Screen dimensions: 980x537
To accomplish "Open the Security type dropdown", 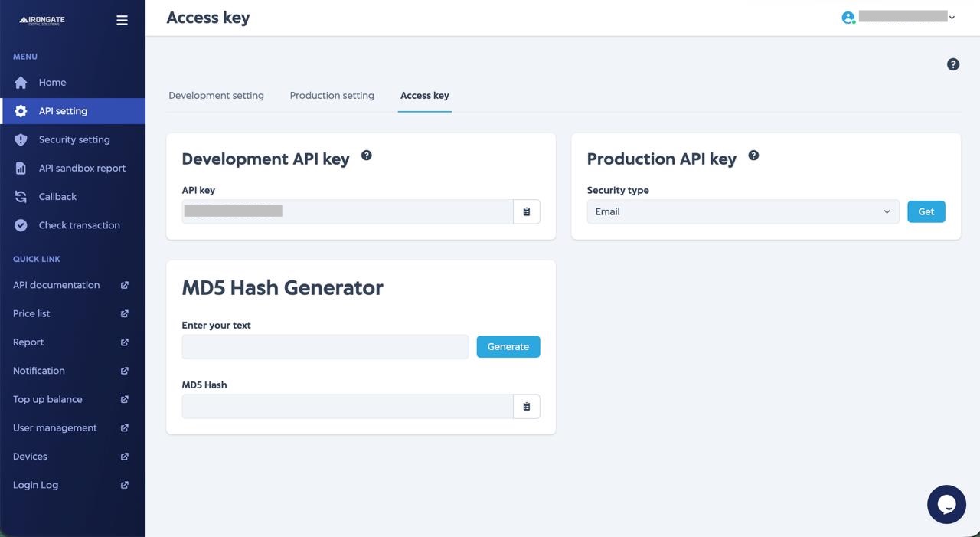I will click(x=742, y=211).
